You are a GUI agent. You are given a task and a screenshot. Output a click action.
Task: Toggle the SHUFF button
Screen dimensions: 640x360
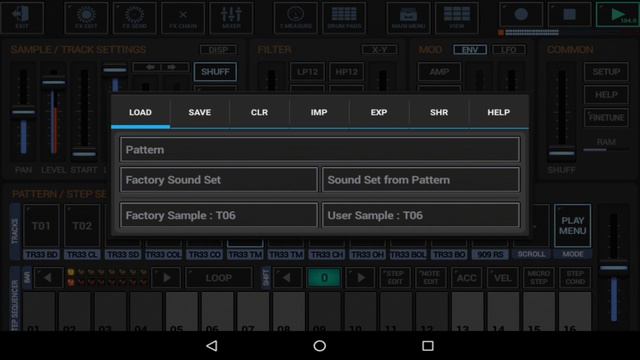(x=215, y=72)
